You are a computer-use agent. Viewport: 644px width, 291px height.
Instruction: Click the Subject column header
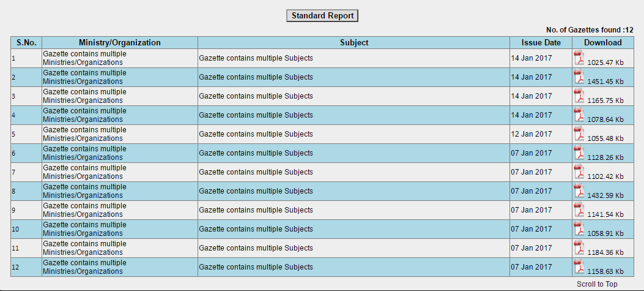click(x=354, y=42)
